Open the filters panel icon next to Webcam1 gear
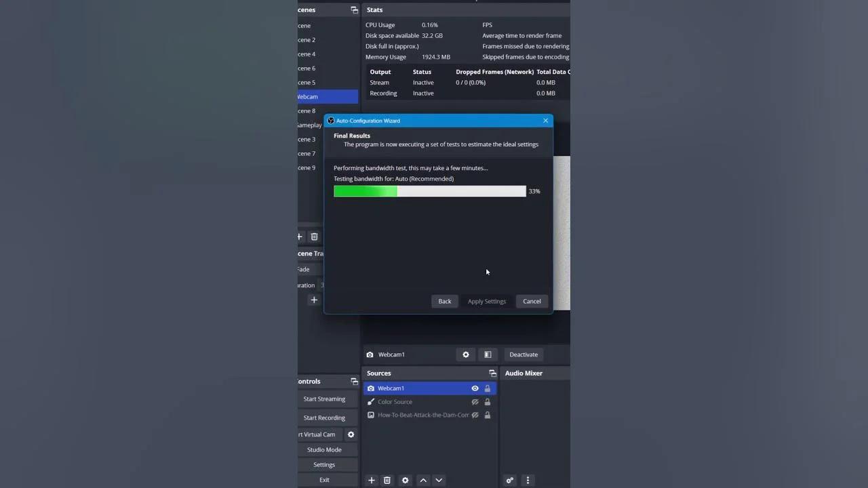 coord(487,354)
